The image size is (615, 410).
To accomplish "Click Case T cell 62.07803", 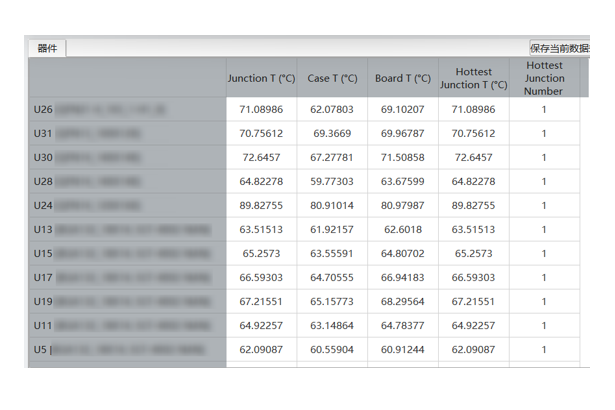I will pos(332,109).
